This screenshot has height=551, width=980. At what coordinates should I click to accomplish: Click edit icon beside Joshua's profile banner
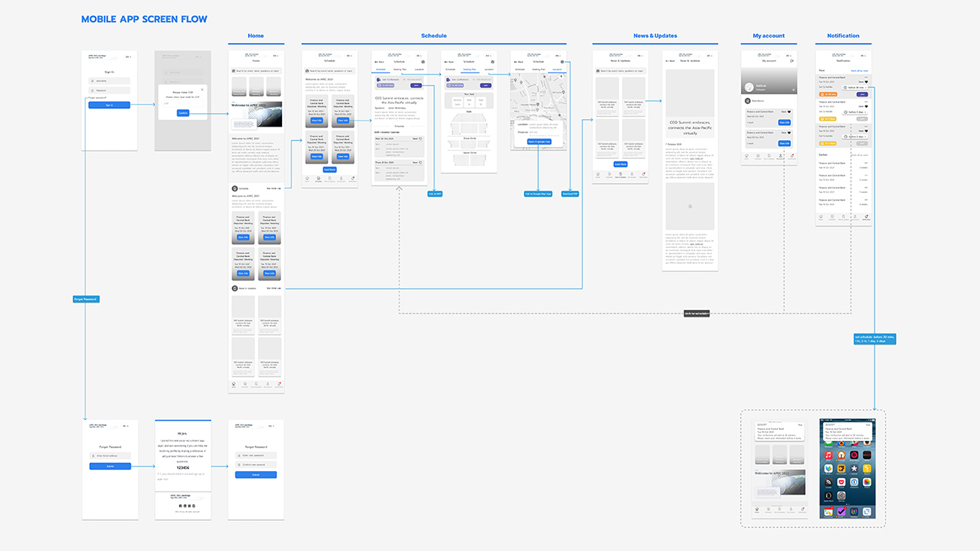[793, 90]
